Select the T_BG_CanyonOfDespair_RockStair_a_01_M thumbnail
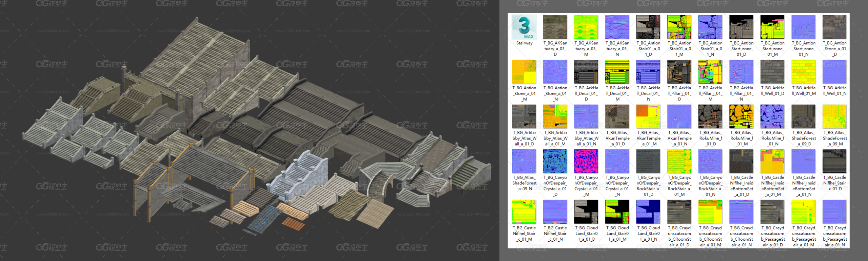The height and width of the screenshot is (261, 868). (679, 162)
